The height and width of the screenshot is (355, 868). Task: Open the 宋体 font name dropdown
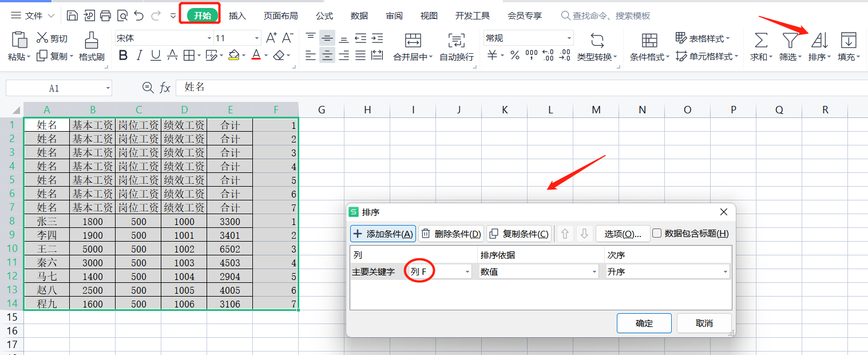164,38
